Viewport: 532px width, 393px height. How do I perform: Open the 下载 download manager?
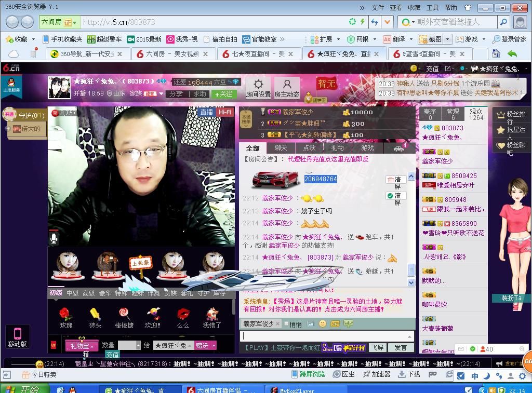(409, 374)
